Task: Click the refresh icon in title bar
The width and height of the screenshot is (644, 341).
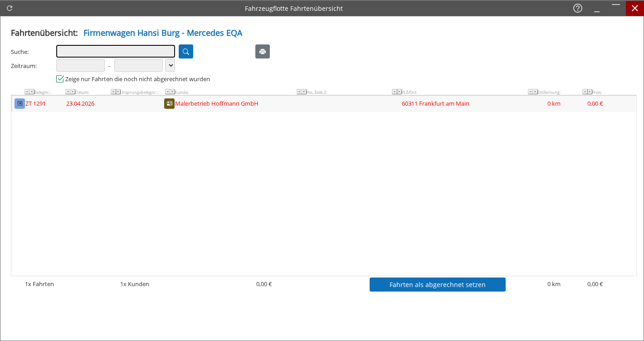Action: [10, 8]
